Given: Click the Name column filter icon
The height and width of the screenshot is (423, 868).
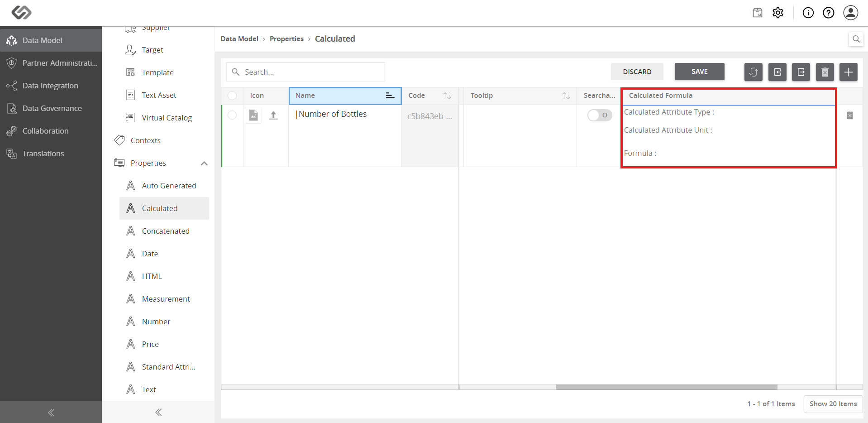Looking at the screenshot, I should click(x=390, y=96).
